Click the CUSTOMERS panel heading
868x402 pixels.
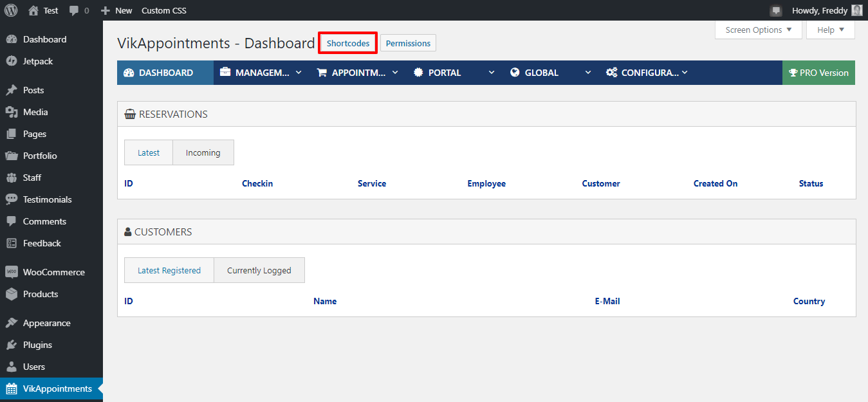click(163, 232)
